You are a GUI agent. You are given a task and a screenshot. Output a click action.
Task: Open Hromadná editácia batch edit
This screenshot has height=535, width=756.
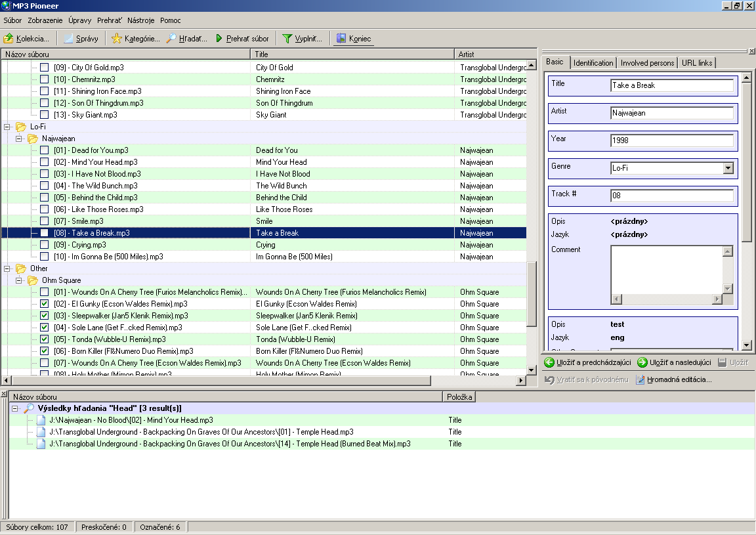pos(673,379)
